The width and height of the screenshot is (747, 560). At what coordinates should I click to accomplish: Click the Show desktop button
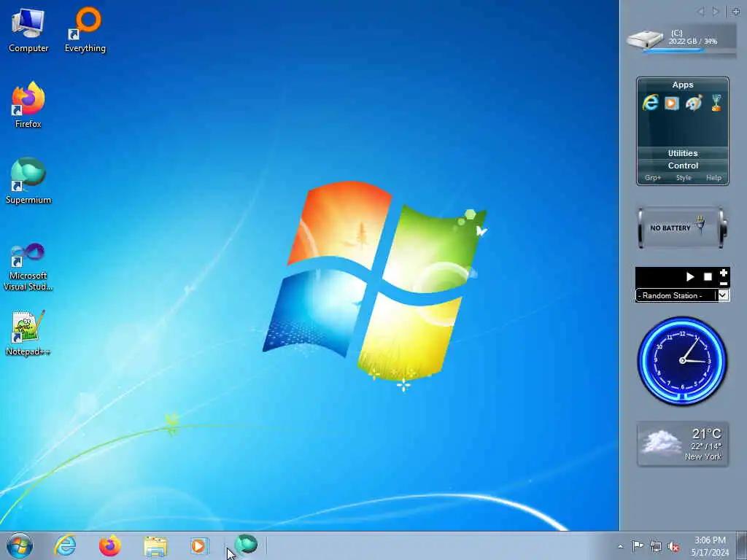coord(742,545)
